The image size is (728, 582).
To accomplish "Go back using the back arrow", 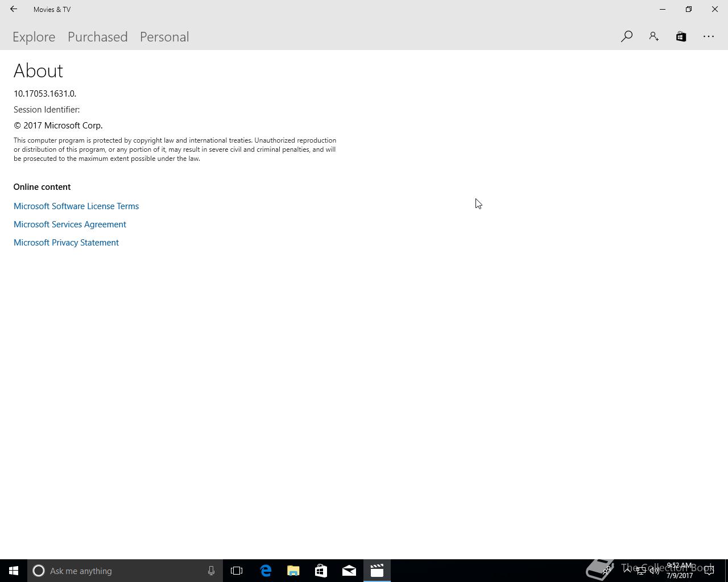I will coord(14,9).
